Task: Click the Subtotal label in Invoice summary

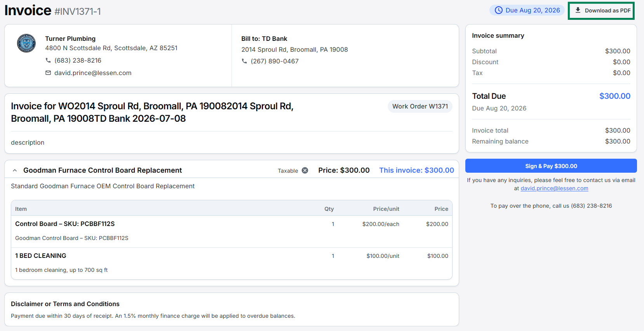Action: pyautogui.click(x=484, y=51)
